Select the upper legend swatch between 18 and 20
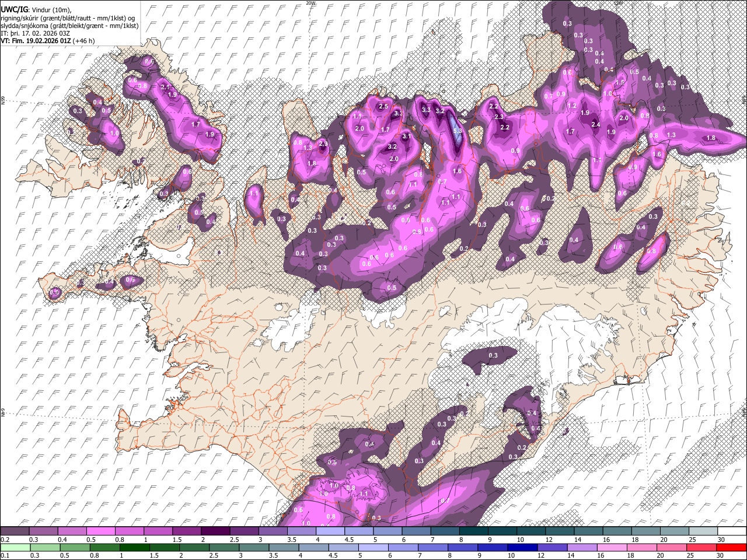Viewport: 747px width, 560px height. (x=646, y=531)
